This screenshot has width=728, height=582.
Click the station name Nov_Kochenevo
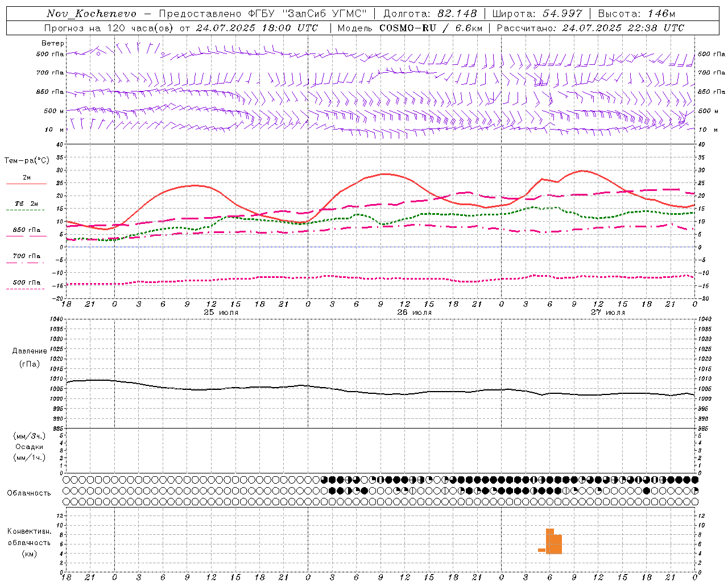point(92,14)
